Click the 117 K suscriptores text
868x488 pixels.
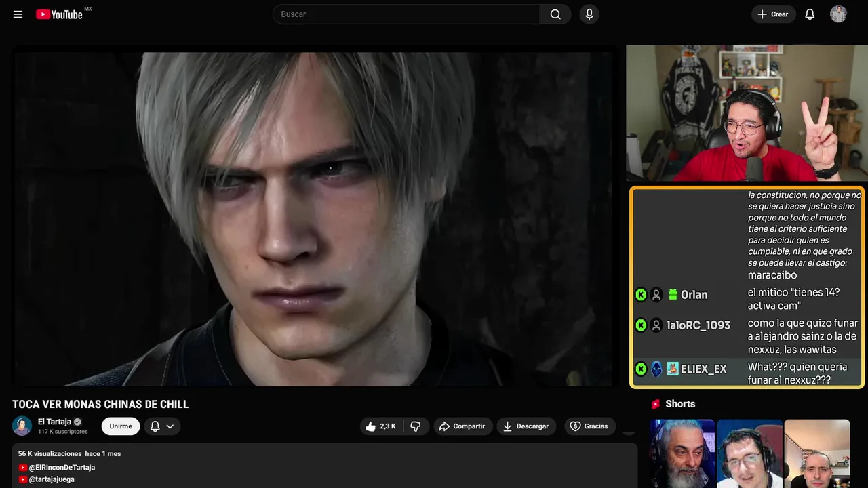(63, 432)
